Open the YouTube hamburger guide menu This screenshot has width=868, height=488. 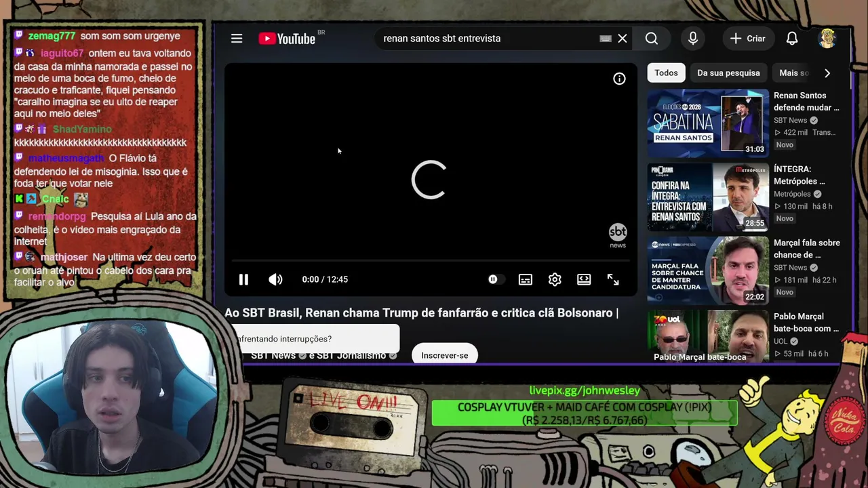pyautogui.click(x=237, y=39)
